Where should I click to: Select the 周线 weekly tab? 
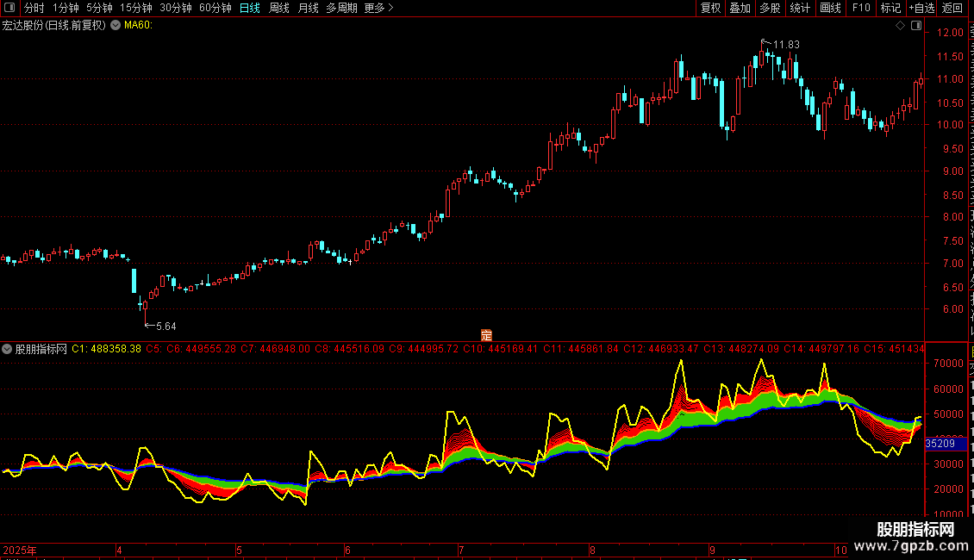(x=279, y=8)
